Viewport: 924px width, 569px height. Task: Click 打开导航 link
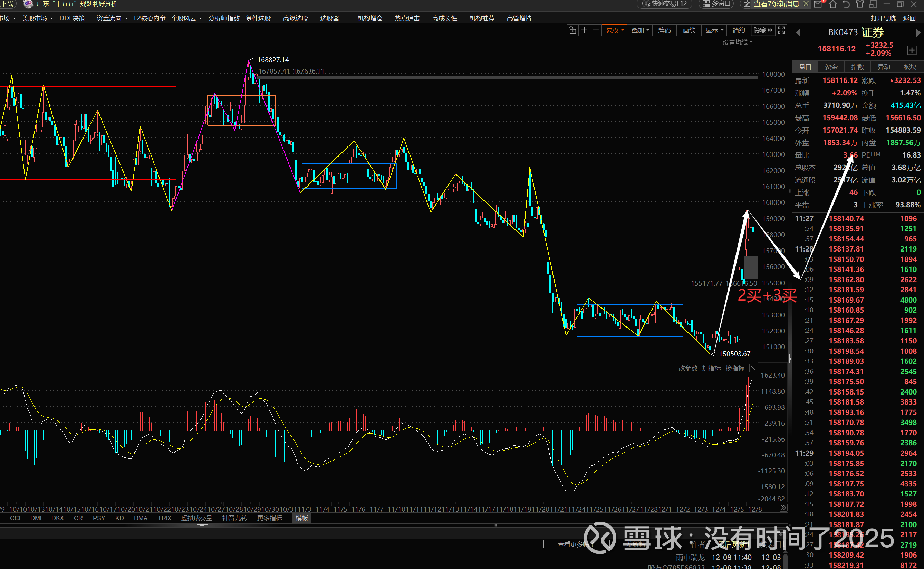883,18
